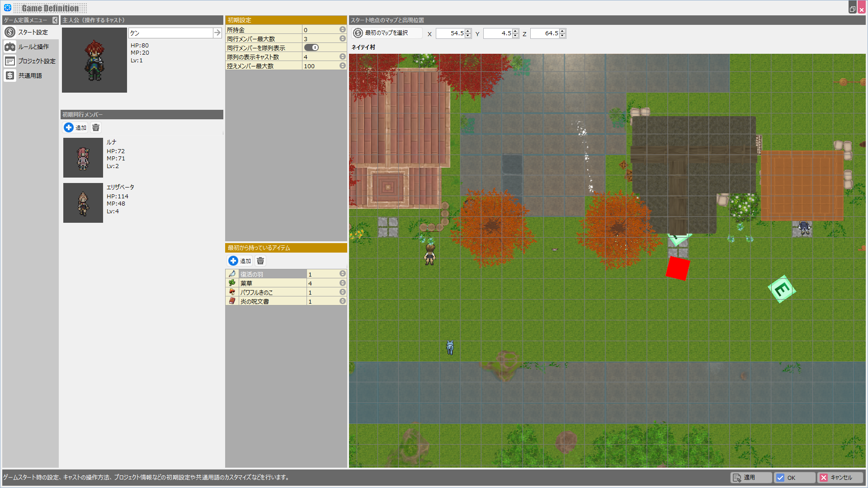868x488 pixels.
Task: Toggle party members line display switch
Action: pos(311,48)
